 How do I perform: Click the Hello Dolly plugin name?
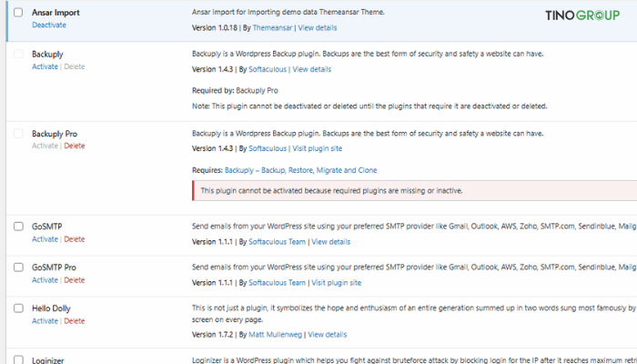pyautogui.click(x=51, y=308)
